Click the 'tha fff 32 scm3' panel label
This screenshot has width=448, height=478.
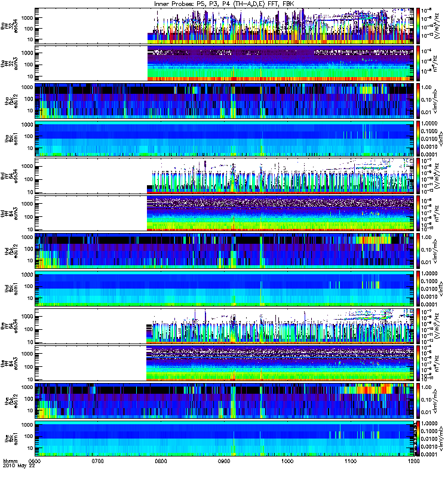(x=9, y=63)
